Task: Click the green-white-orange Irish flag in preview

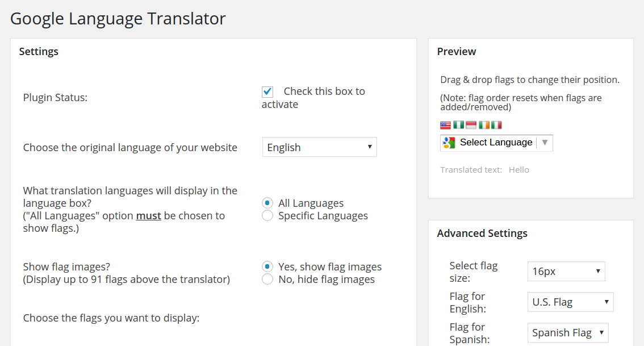Action: 484,124
